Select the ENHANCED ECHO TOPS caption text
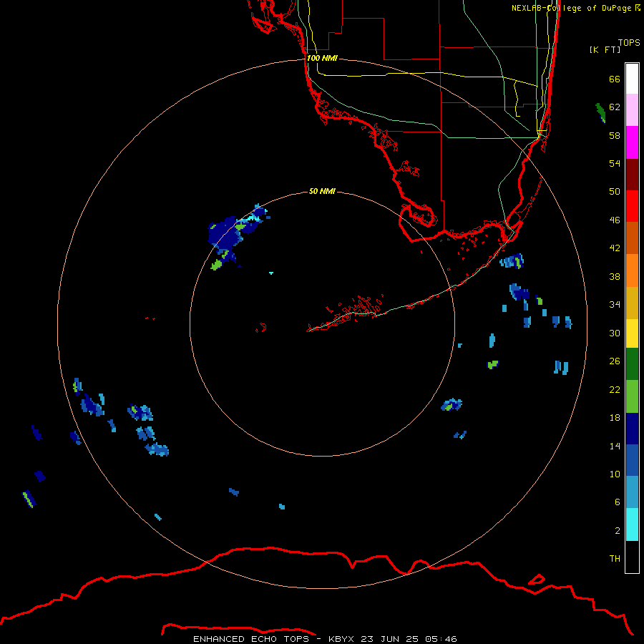 [325, 639]
